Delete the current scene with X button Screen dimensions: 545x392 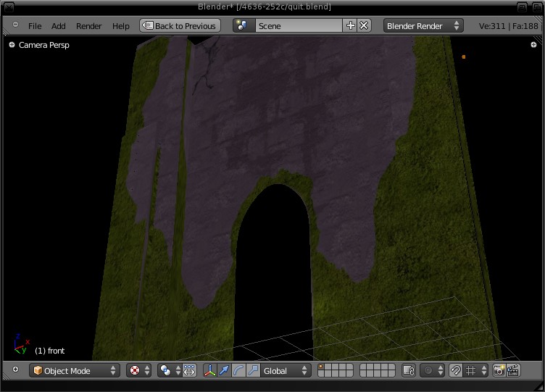tap(364, 25)
